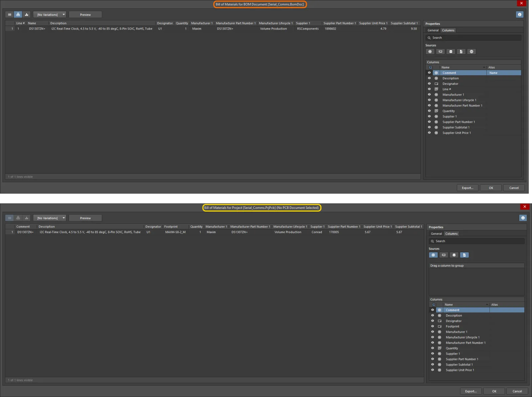Image resolution: width=532 pixels, height=397 pixels.
Task: Switch to the General properties tab
Action: 433,30
